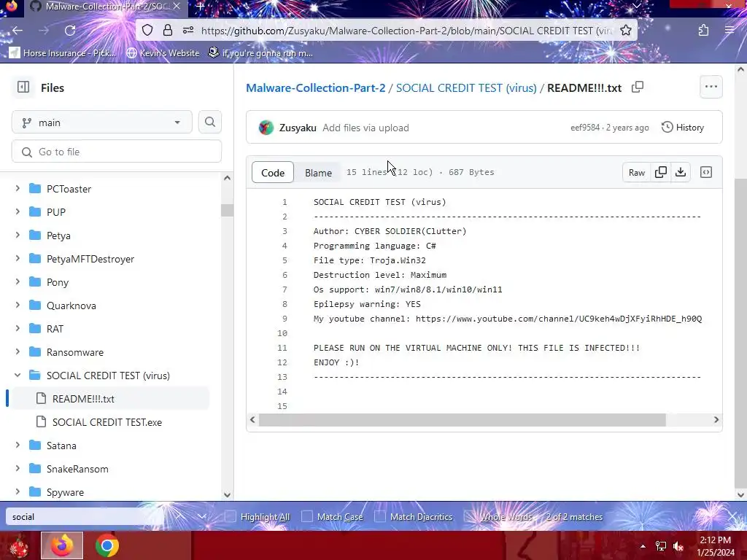The width and height of the screenshot is (747, 560).
Task: Collapse the SOCIAL CREDIT TEST (virus) folder
Action: 18,376
